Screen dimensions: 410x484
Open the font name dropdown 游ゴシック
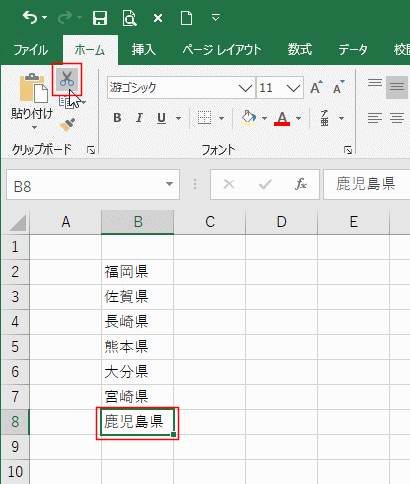click(245, 88)
